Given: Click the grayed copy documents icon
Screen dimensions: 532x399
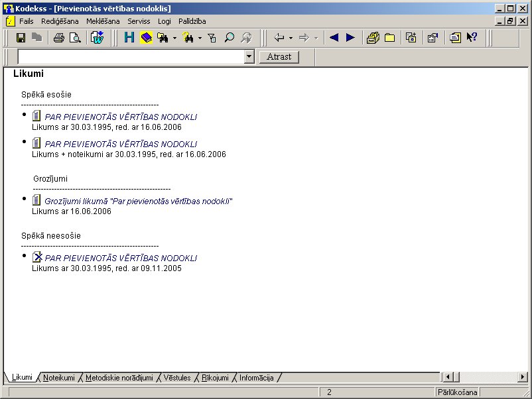Looking at the screenshot, I should (x=37, y=38).
